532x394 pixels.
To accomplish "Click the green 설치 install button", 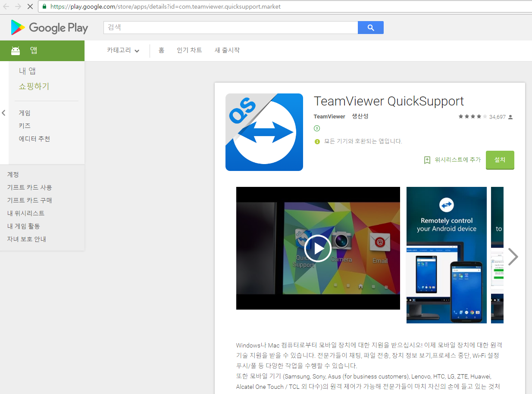I will click(500, 160).
